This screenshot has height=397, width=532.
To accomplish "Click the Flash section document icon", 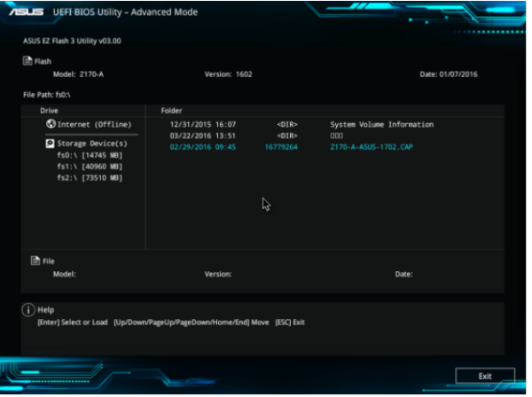I will tap(27, 61).
